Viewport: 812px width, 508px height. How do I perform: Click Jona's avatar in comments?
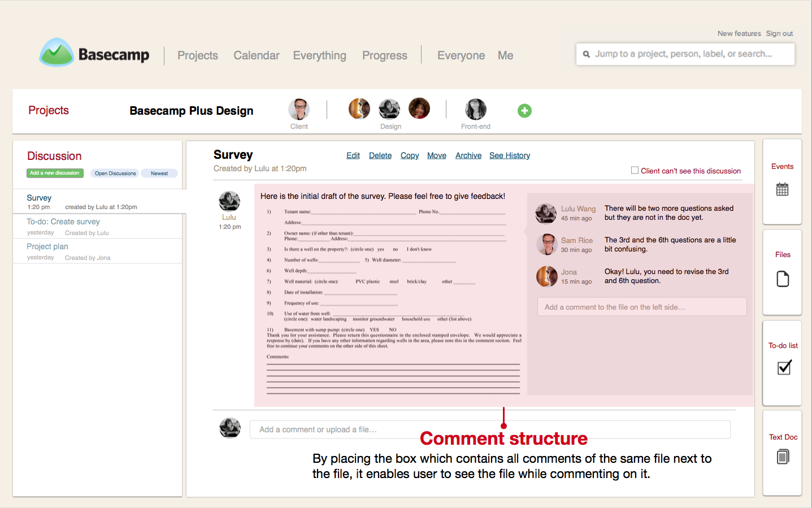click(546, 276)
